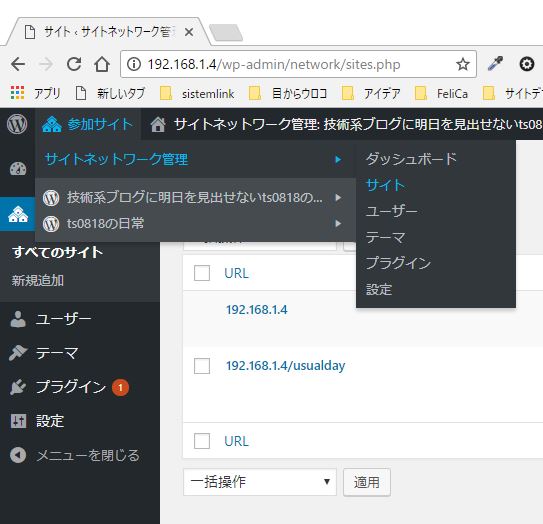
Task: Open the 設定 item in left sidebar
Action: point(50,421)
